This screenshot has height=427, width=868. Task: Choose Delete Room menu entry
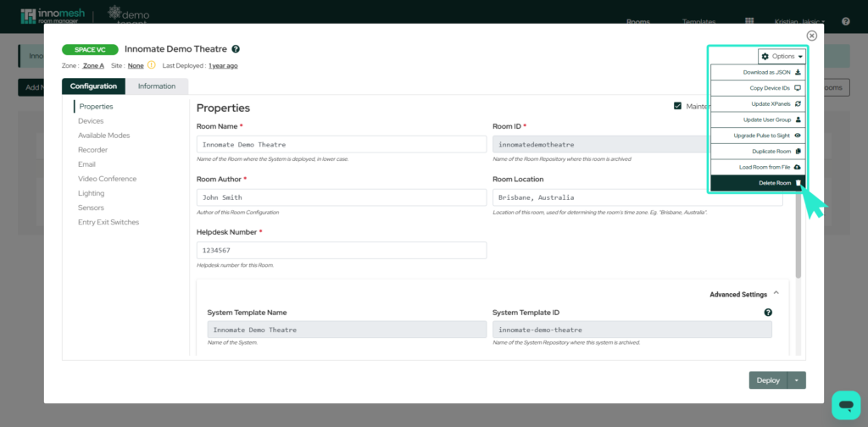(758, 183)
